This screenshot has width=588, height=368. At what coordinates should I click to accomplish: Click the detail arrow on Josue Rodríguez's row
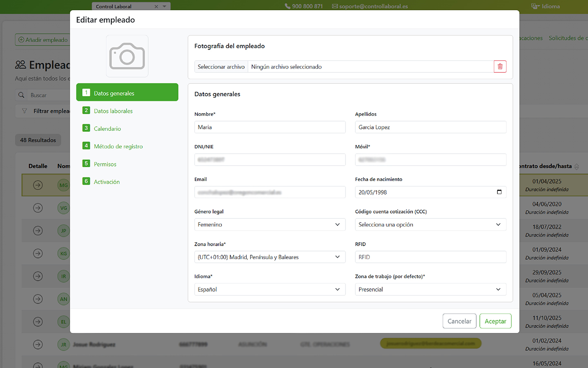pyautogui.click(x=38, y=344)
